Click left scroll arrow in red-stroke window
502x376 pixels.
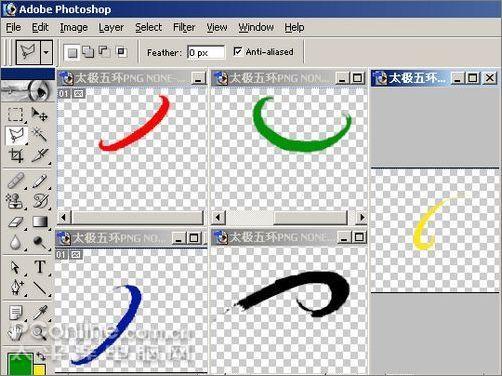pyautogui.click(x=63, y=218)
